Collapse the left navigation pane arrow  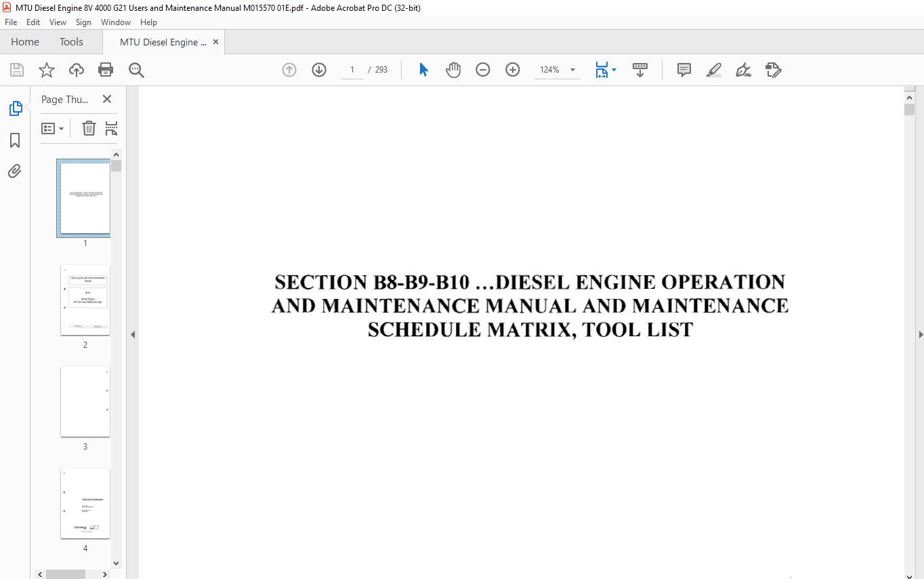click(133, 334)
